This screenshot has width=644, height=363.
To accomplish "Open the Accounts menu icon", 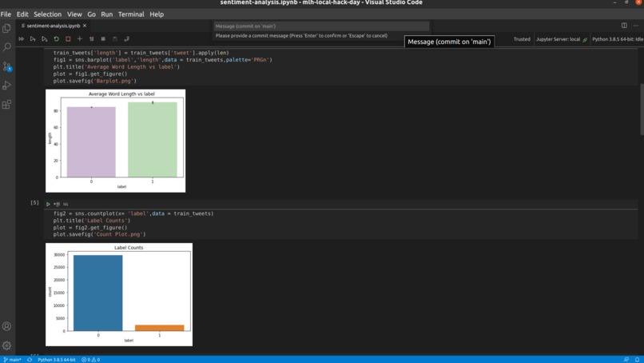I will (6, 326).
